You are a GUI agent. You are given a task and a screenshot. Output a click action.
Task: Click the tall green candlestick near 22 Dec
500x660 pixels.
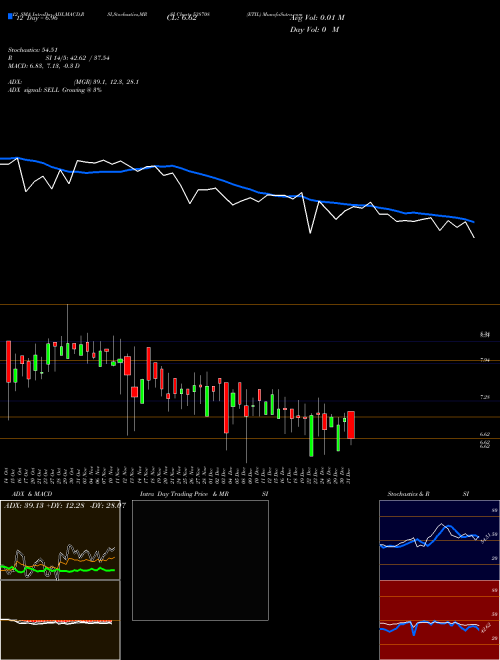click(311, 436)
